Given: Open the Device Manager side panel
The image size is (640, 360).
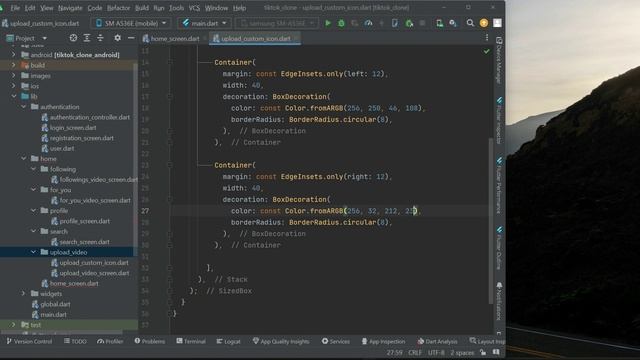Looking at the screenshot, I should coord(499,60).
